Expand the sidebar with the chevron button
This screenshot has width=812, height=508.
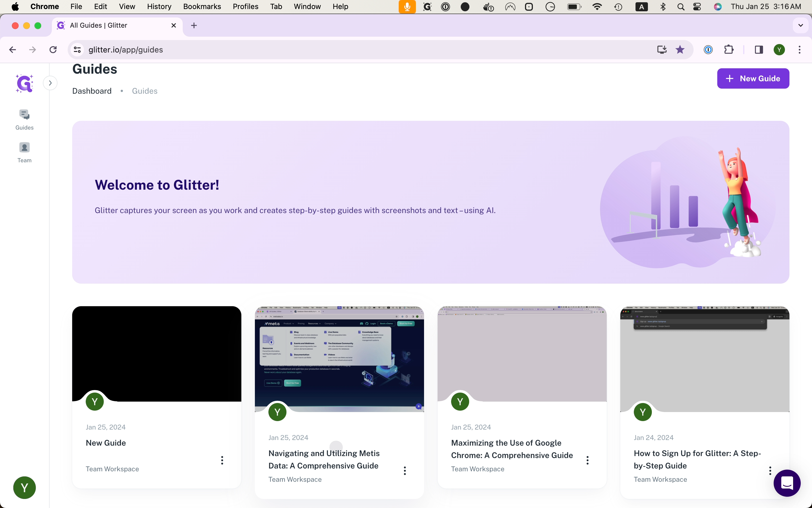(x=50, y=83)
